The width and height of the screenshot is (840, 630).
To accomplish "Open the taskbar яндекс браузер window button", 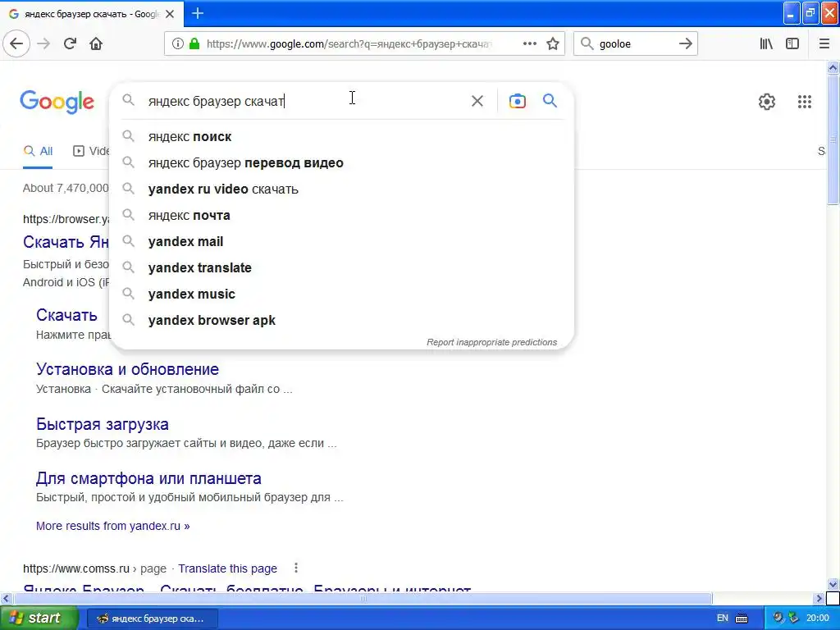I will 153,619.
